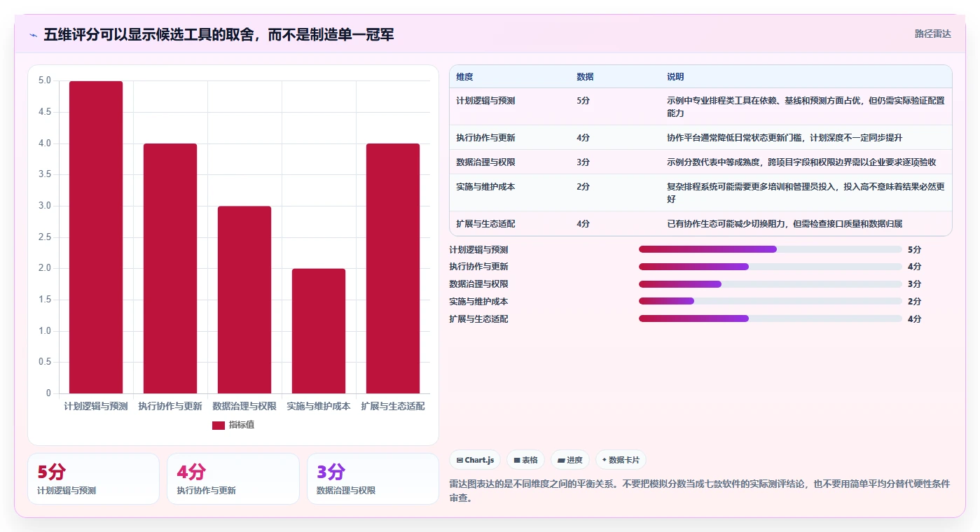Click the 数据治理与权限 progress bar
Screen dimensions: 980x532
click(771, 284)
